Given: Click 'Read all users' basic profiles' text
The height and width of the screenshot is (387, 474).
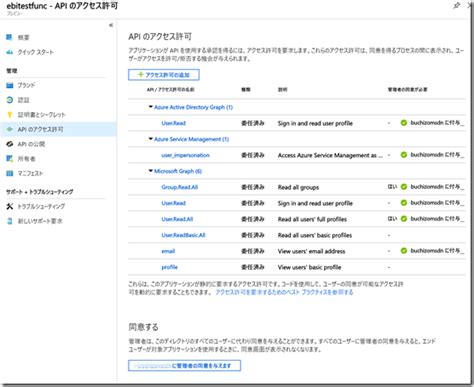Looking at the screenshot, I should pos(315,235).
